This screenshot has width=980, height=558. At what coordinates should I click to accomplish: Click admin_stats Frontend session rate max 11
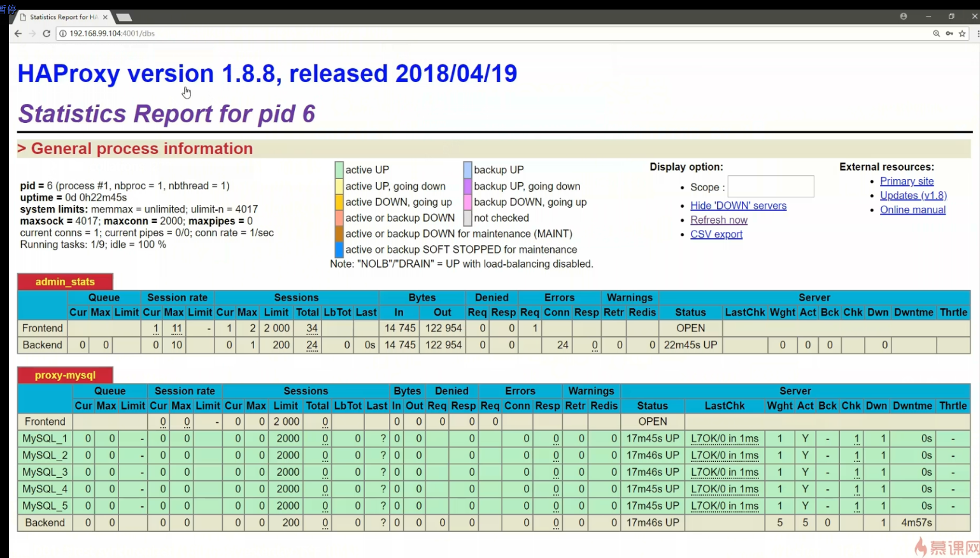point(176,328)
